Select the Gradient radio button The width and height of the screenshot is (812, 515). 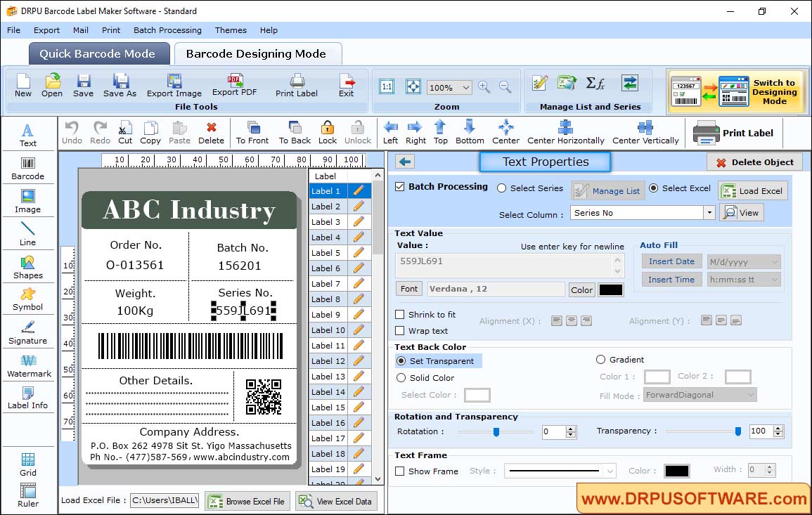pos(600,360)
